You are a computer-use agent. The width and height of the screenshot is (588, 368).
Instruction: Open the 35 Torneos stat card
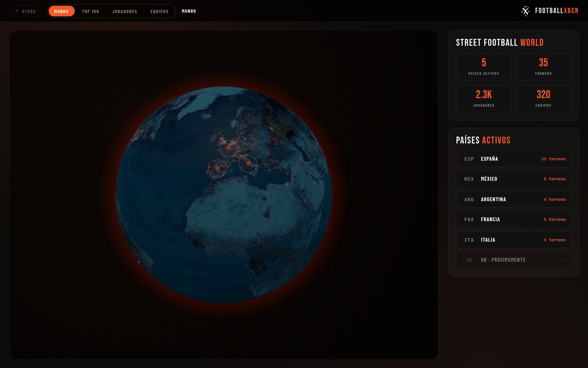tap(543, 66)
